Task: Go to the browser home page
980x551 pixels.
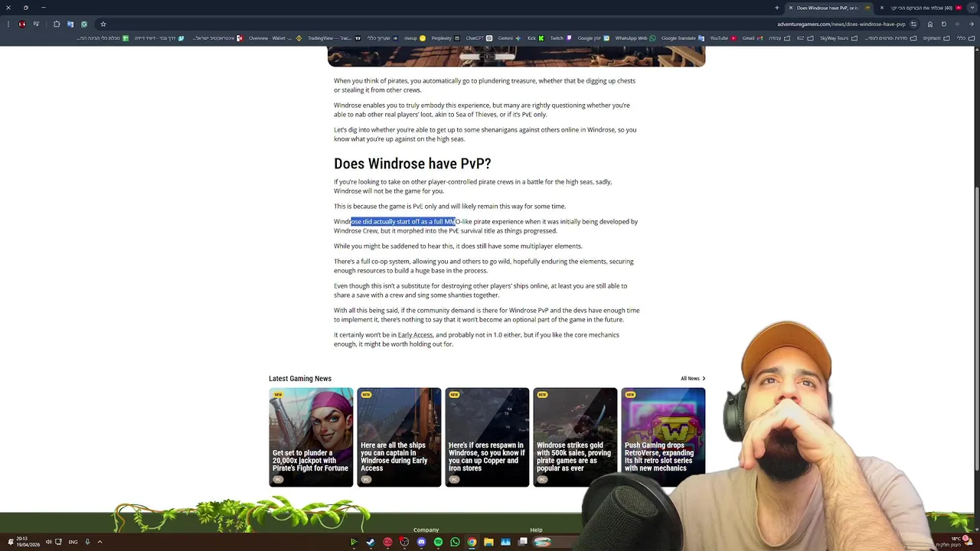Action: tap(930, 24)
